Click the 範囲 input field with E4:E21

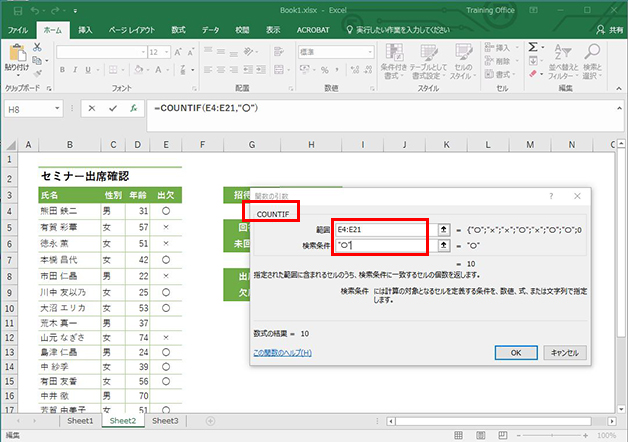tap(380, 229)
